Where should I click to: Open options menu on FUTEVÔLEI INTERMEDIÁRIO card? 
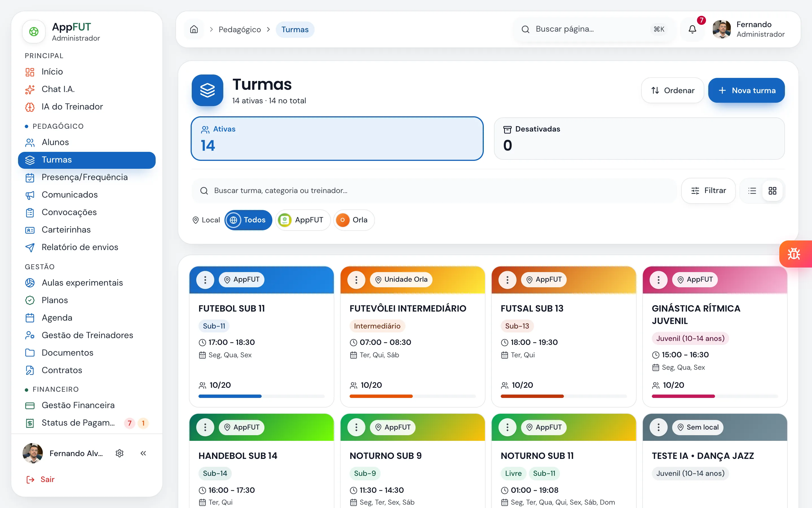coord(356,279)
